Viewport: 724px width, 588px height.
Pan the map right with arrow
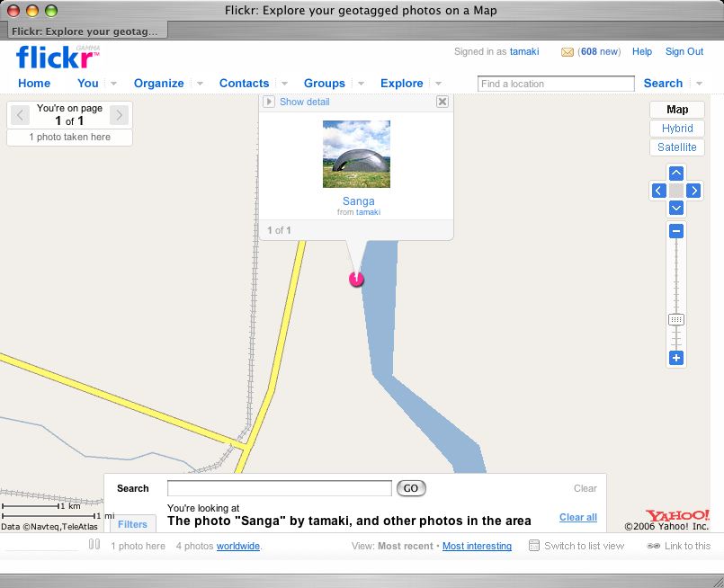693,191
